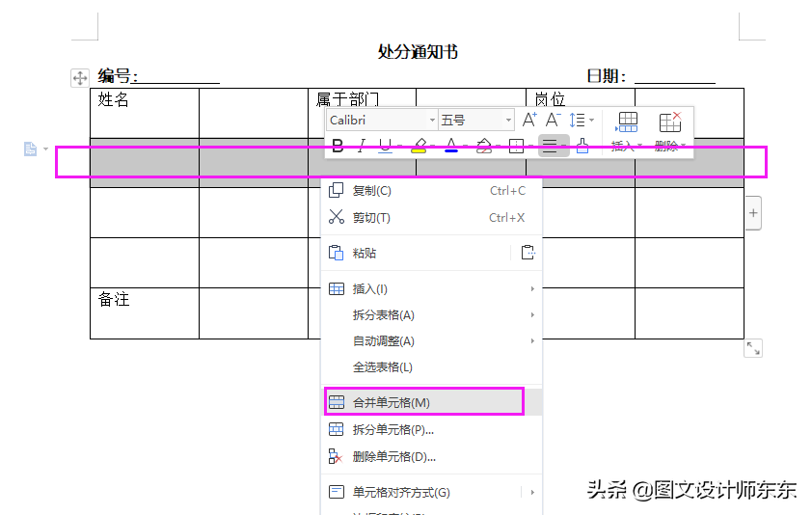This screenshot has height=515, width=812.
Task: Click the paragraph alignment icon
Action: [x=550, y=146]
